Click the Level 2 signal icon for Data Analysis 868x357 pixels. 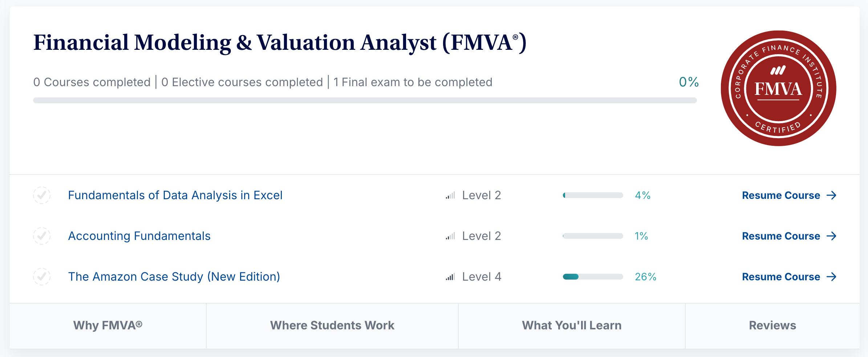coord(450,196)
